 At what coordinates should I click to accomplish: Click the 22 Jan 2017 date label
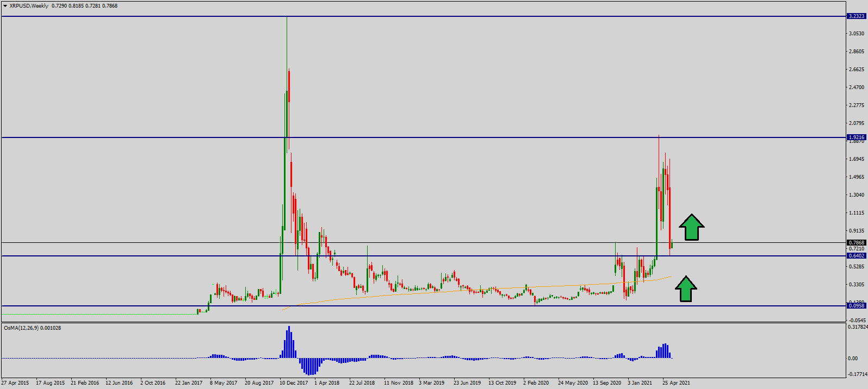pos(189,383)
